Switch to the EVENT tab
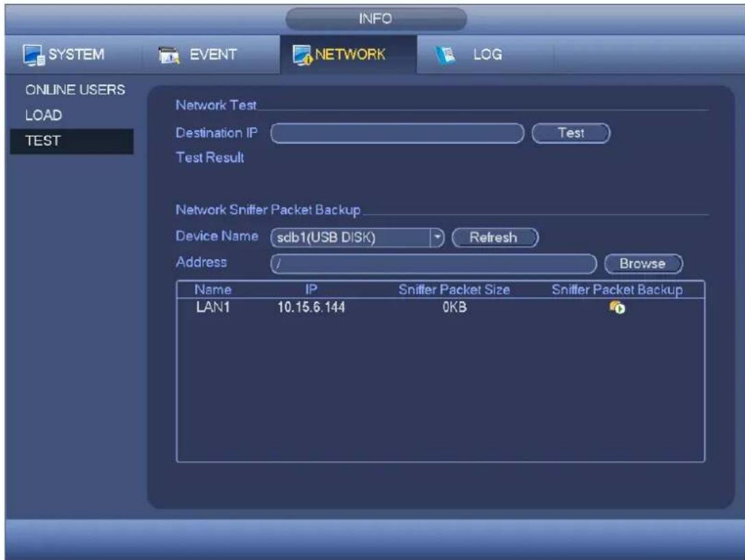The width and height of the screenshot is (745, 560). point(210,54)
